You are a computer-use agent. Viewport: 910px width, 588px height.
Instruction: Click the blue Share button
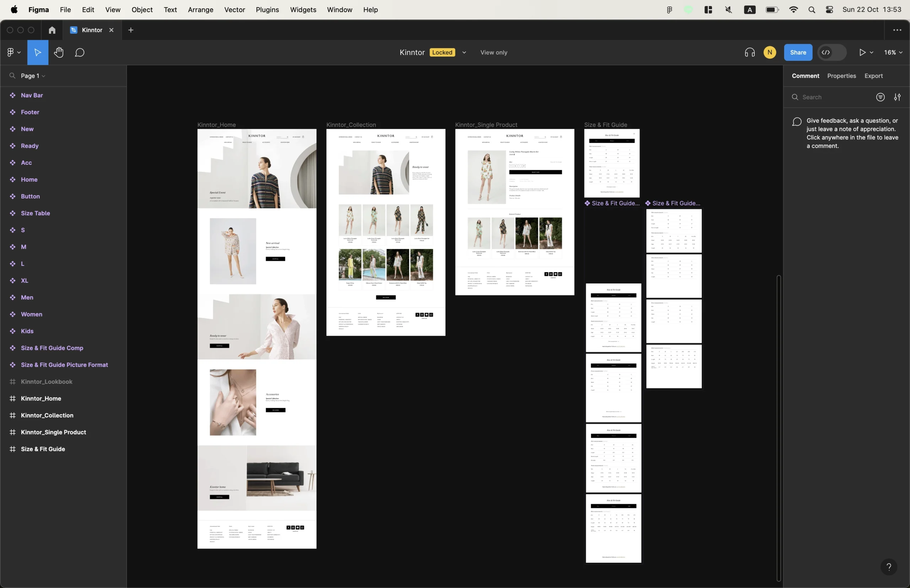(x=798, y=52)
